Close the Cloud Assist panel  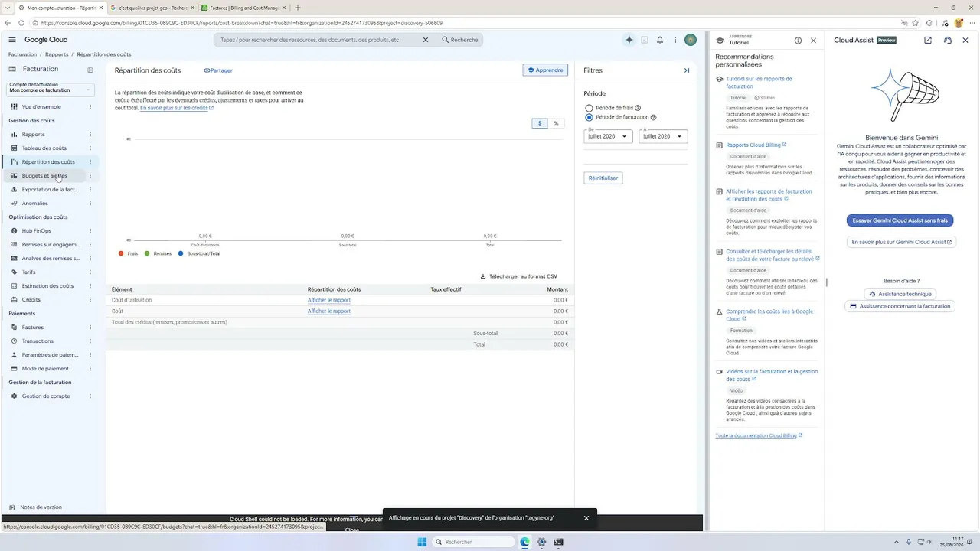point(965,41)
